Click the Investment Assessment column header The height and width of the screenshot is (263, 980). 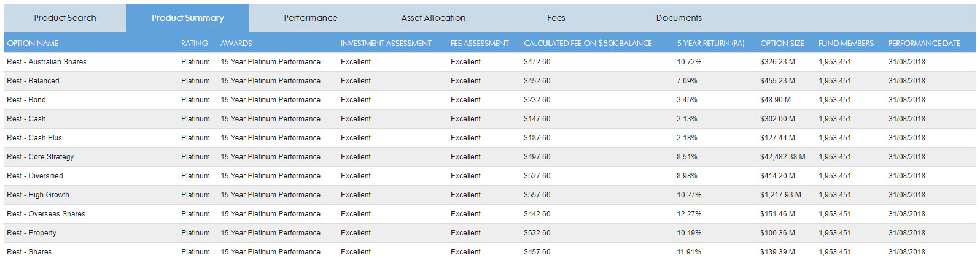click(386, 44)
